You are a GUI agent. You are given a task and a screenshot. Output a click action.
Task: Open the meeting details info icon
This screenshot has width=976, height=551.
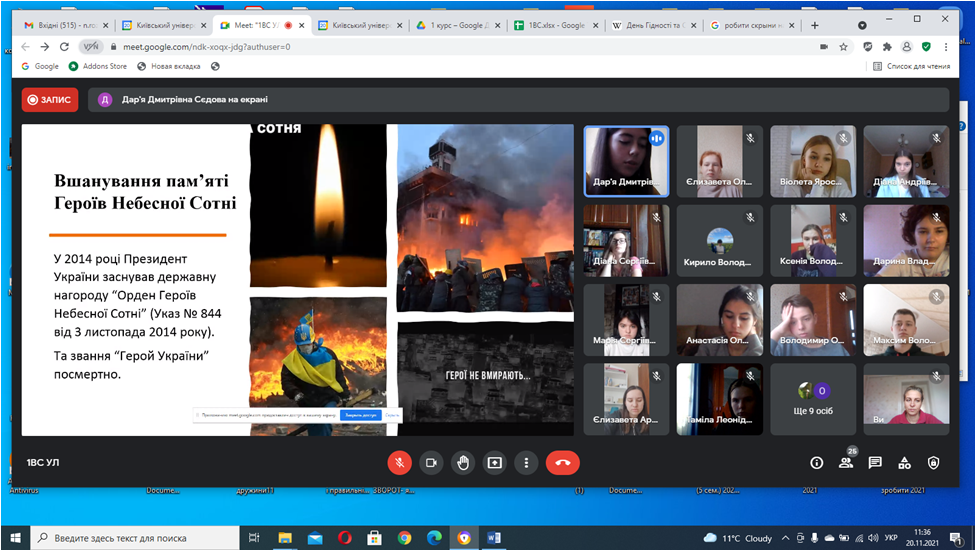click(x=816, y=463)
